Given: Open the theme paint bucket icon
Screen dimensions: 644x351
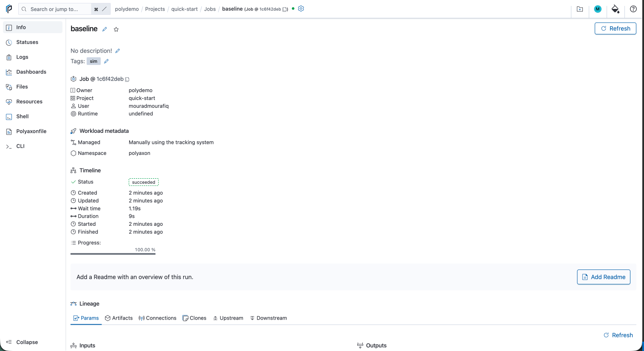Looking at the screenshot, I should point(615,9).
